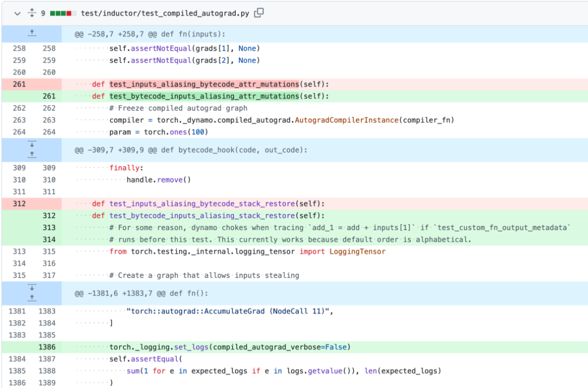Select deleted line number 261

tap(19, 84)
